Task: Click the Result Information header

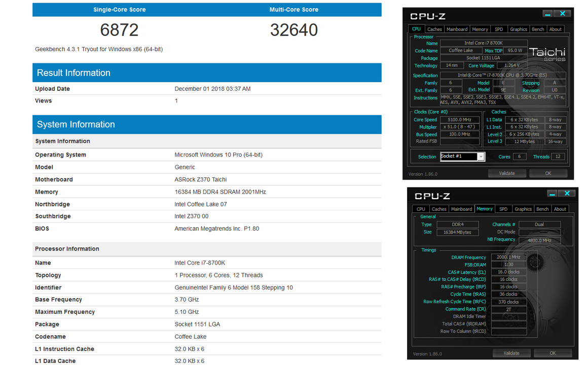Action: (207, 73)
